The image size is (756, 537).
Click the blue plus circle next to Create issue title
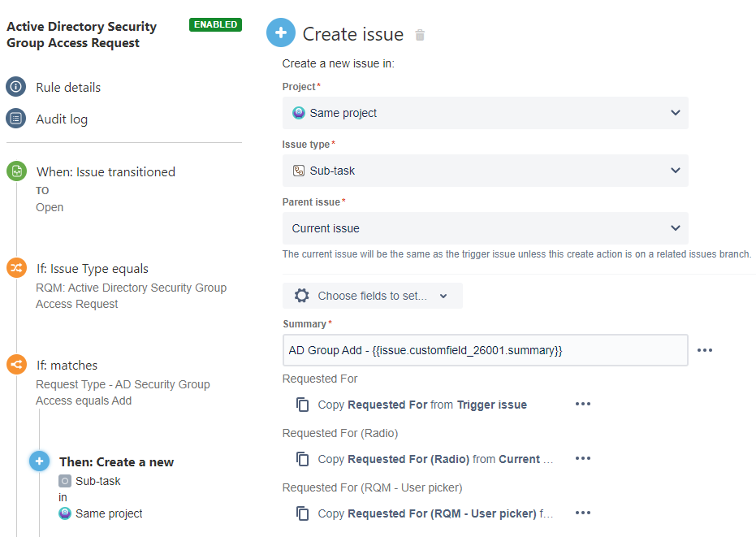click(280, 32)
